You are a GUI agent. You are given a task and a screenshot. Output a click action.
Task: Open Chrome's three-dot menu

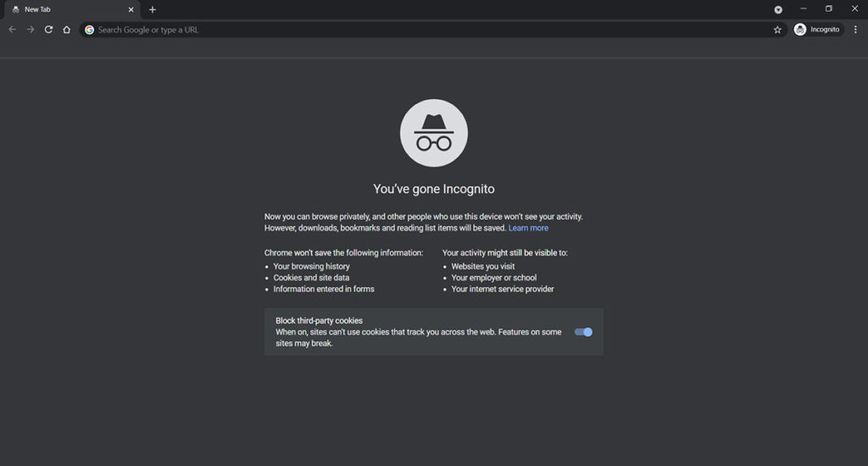(x=855, y=30)
